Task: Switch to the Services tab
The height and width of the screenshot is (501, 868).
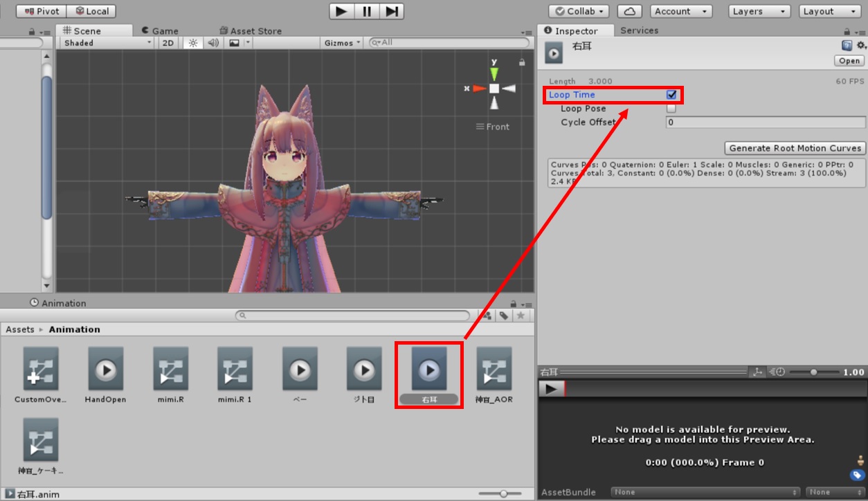Action: 639,30
